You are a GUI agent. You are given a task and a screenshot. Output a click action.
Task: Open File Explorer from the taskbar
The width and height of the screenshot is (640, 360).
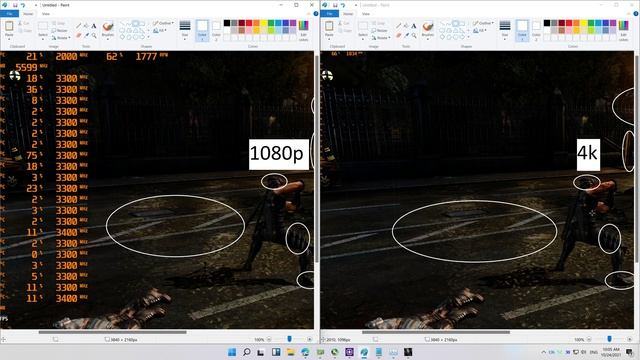point(291,352)
